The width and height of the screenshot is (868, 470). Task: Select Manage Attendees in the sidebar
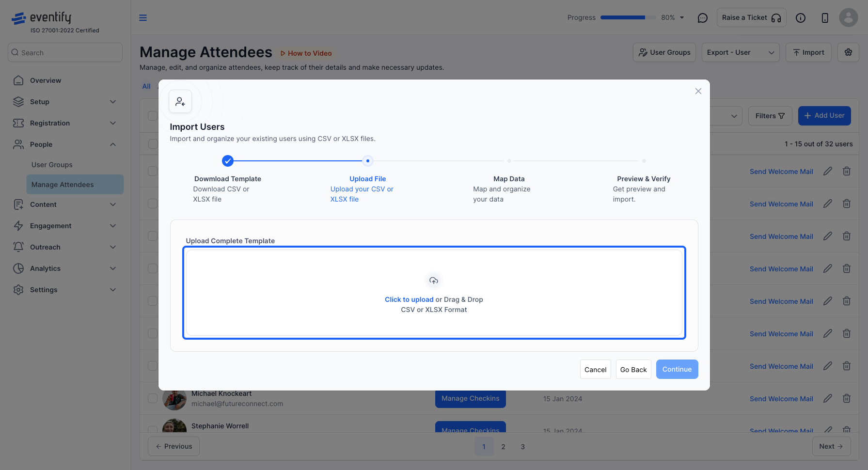click(x=75, y=185)
